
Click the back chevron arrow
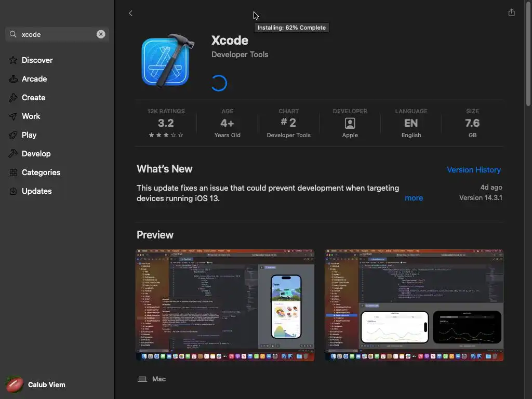coord(130,13)
